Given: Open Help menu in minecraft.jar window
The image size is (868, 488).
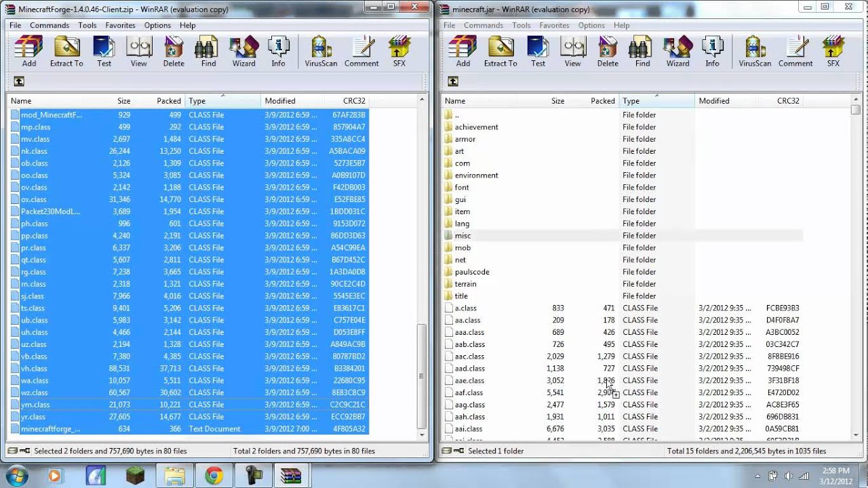Looking at the screenshot, I should tap(622, 25).
